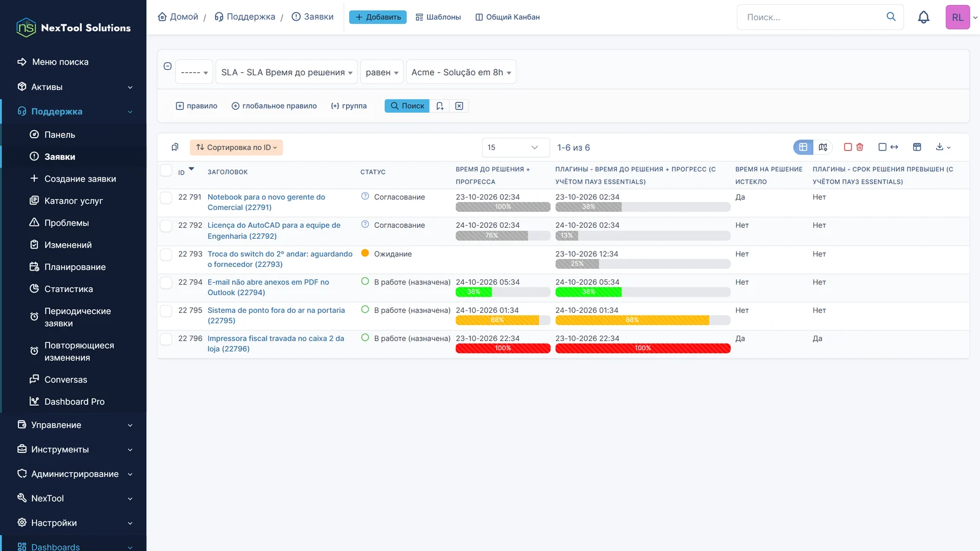Switch to table view icon

[803, 147]
